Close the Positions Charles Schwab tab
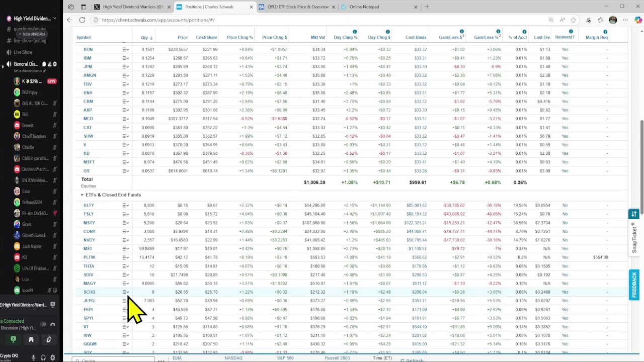Viewport: 644px width, 362px height. click(251, 7)
